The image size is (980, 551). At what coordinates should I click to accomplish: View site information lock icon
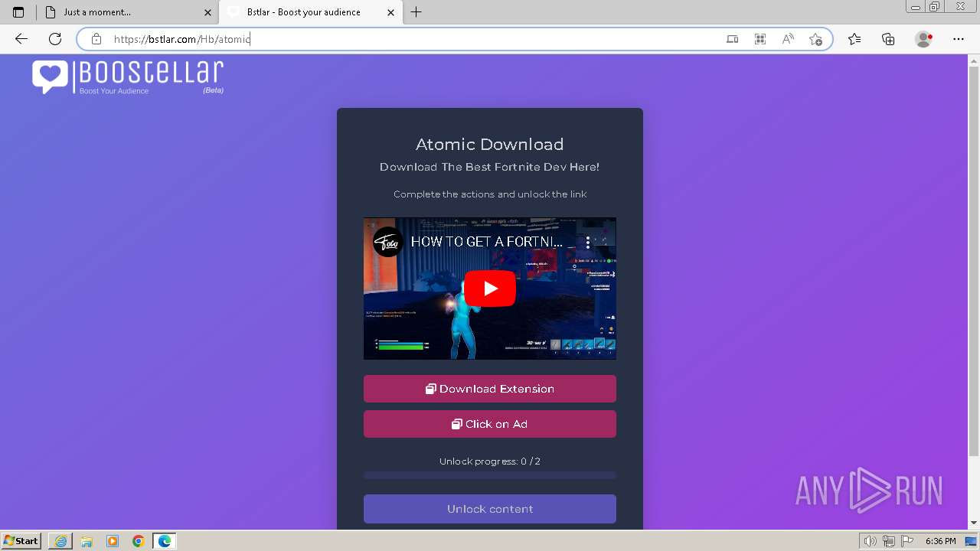[x=96, y=39]
